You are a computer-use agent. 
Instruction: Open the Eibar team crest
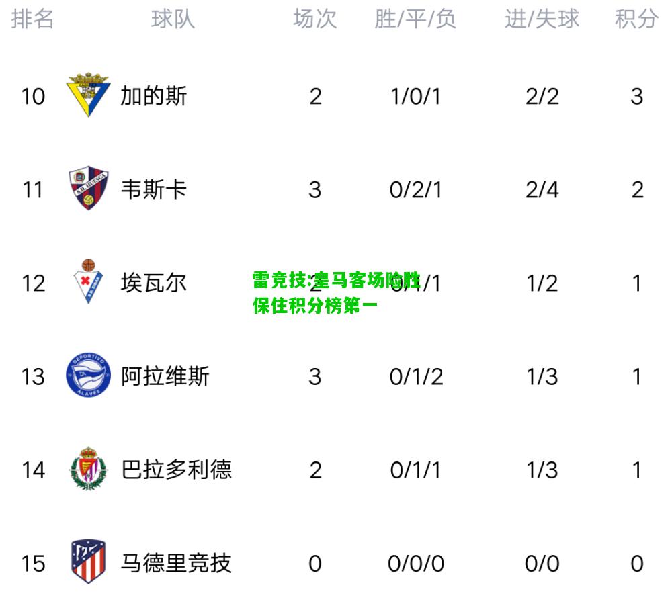pos(88,281)
